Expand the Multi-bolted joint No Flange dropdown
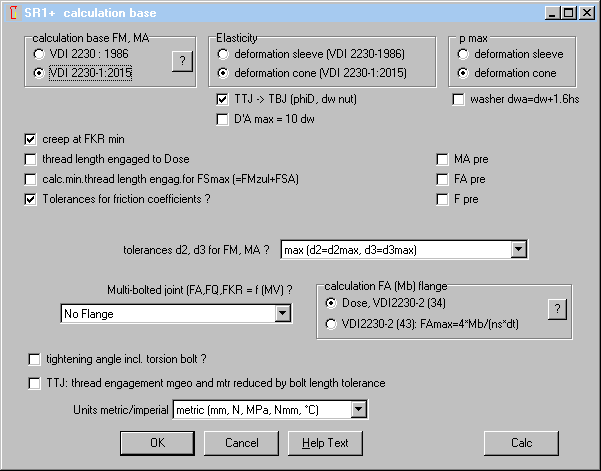The image size is (601, 471). tap(282, 314)
